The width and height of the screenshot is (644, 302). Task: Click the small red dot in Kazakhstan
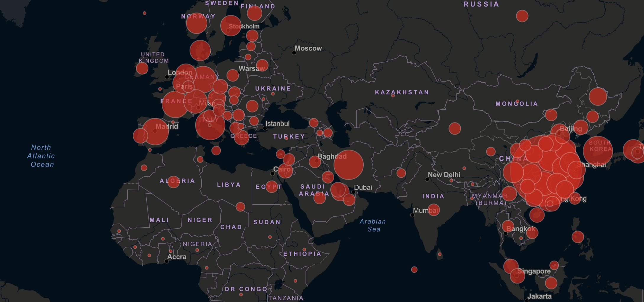393,96
